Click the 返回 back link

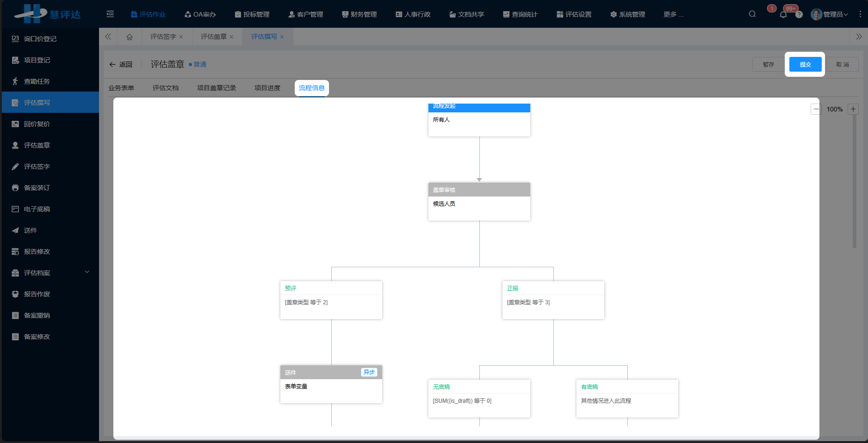pos(121,64)
